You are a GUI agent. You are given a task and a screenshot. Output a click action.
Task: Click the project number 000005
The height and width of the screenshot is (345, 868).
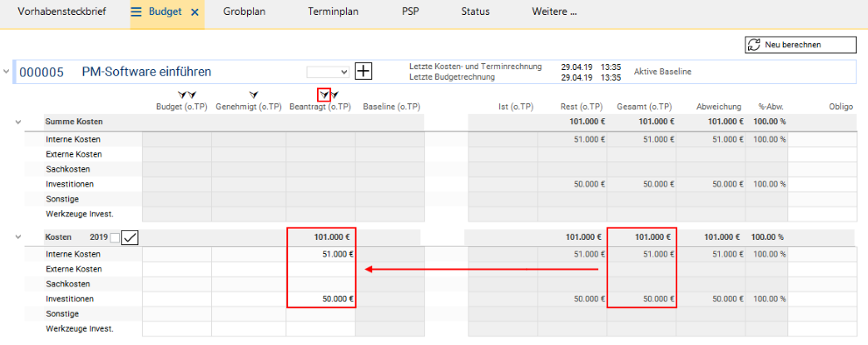tap(41, 72)
